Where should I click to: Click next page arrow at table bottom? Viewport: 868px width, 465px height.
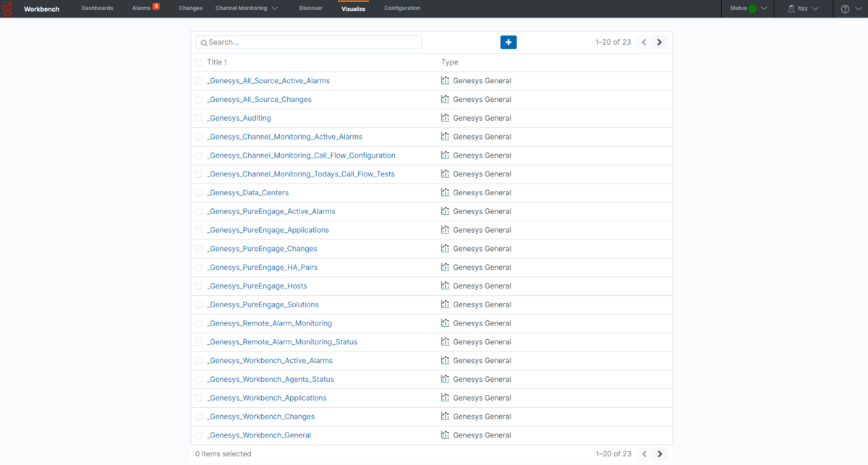[x=659, y=454]
